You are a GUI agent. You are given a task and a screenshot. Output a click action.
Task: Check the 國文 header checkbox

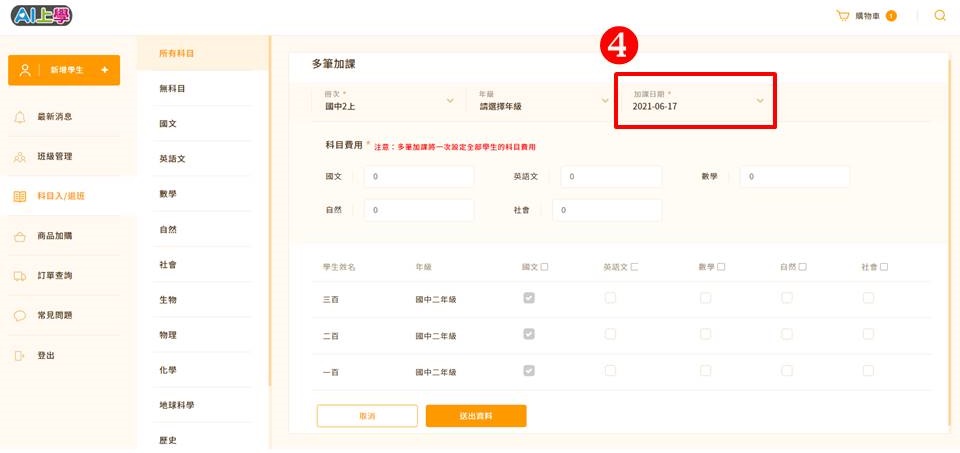(x=545, y=267)
